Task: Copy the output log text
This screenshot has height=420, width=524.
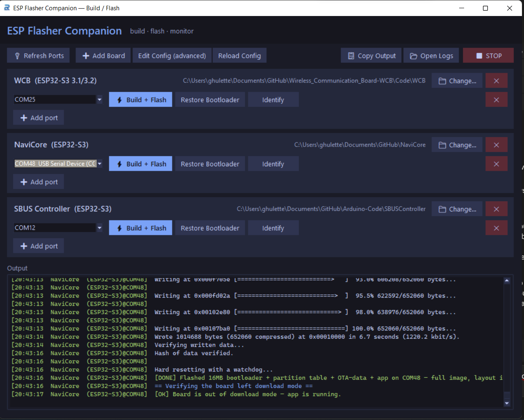Action: (371, 55)
